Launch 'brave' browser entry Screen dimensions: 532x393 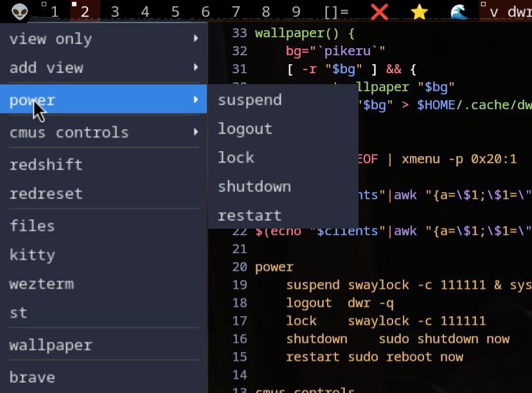[103, 377]
